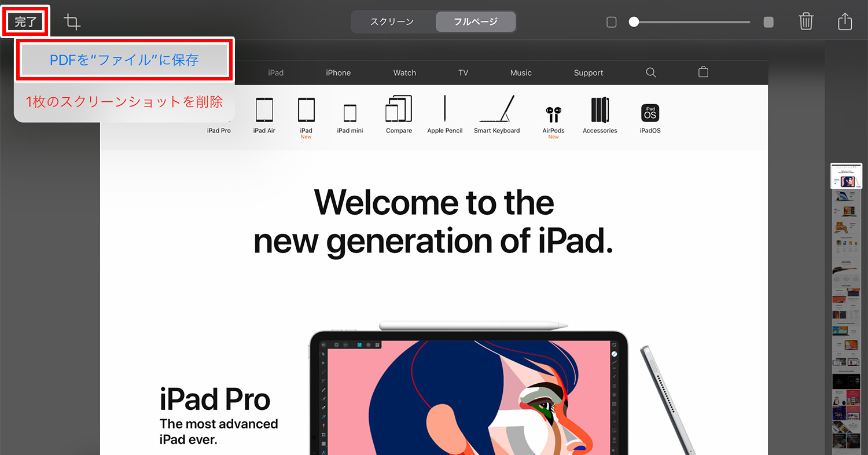Click the shopping bag icon
The image size is (868, 455).
[x=703, y=72]
